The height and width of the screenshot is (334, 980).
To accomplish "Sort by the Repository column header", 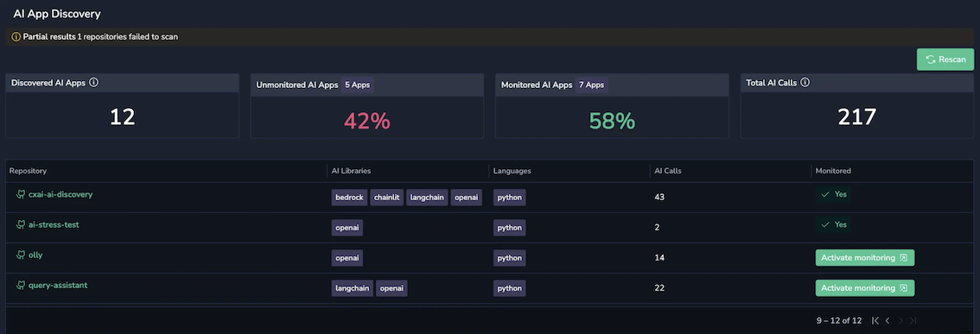I will pyautogui.click(x=29, y=171).
